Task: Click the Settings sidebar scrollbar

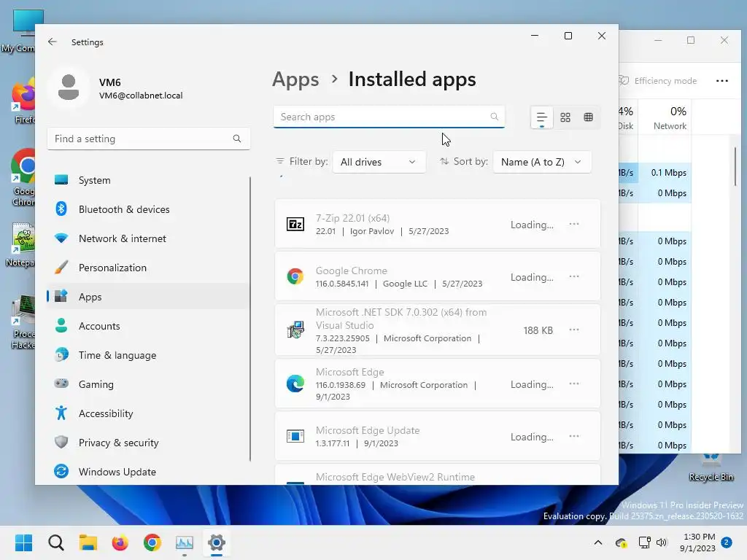Action: pos(249,319)
